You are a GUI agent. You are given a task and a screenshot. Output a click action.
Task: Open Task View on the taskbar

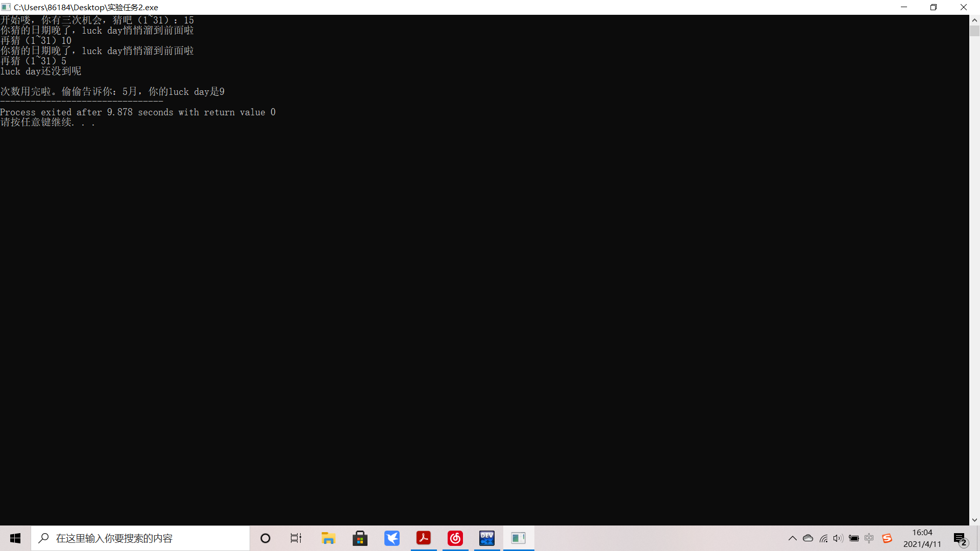coord(296,538)
